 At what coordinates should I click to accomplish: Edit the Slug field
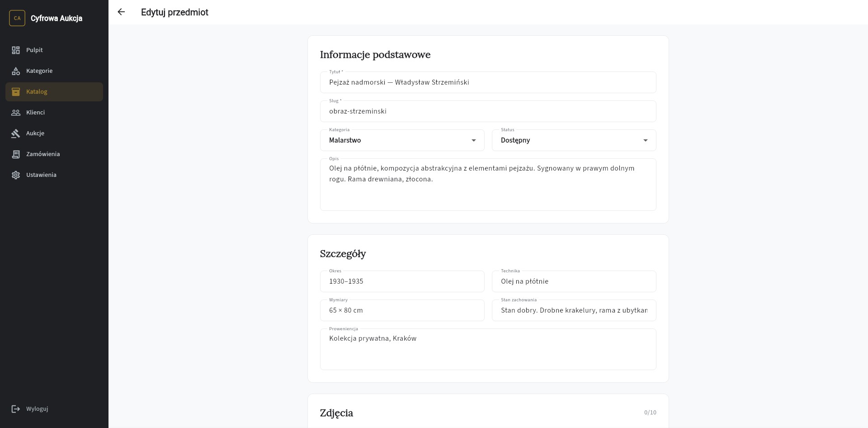488,111
